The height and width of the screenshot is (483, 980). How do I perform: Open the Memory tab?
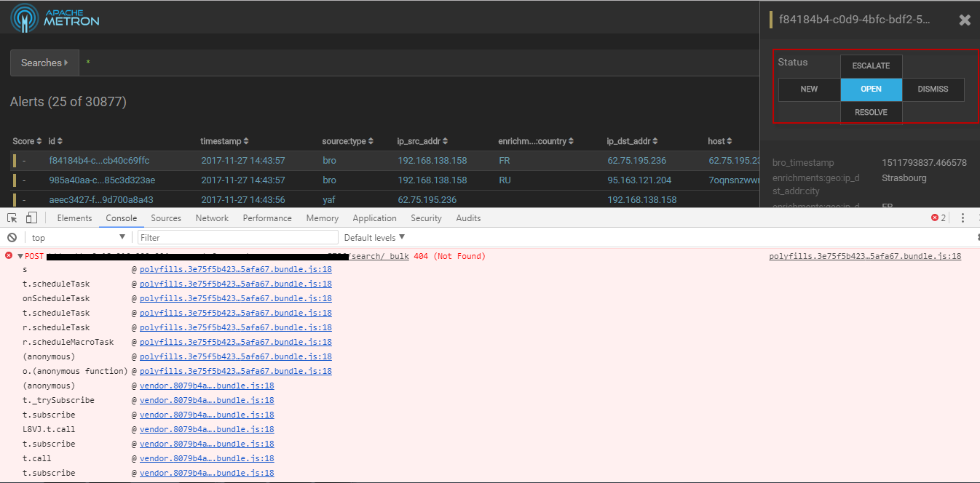click(x=322, y=217)
